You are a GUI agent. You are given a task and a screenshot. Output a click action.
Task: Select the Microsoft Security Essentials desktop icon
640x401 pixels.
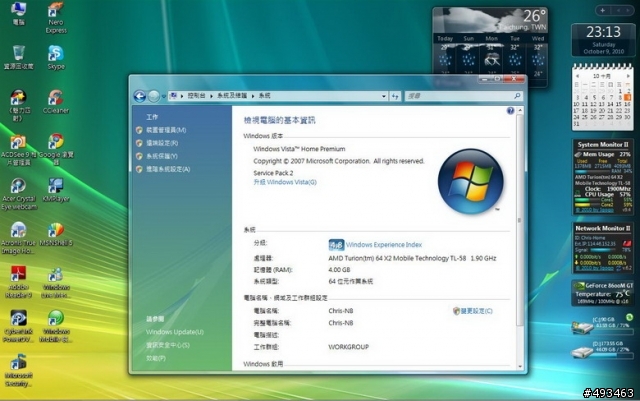coord(18,370)
